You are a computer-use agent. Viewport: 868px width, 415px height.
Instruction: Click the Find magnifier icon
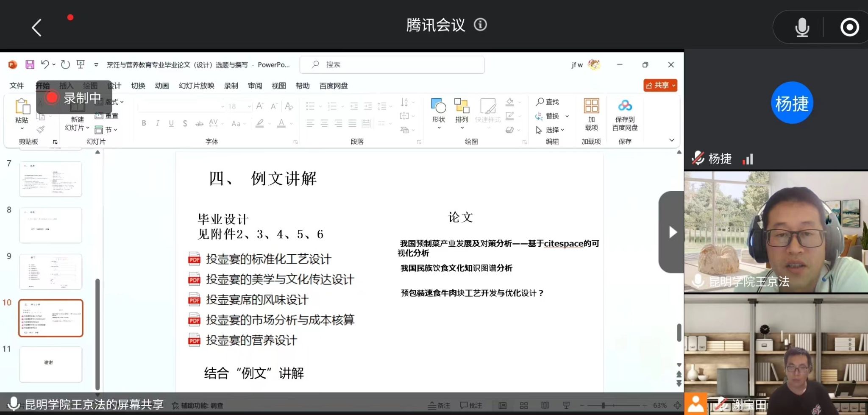pos(540,102)
